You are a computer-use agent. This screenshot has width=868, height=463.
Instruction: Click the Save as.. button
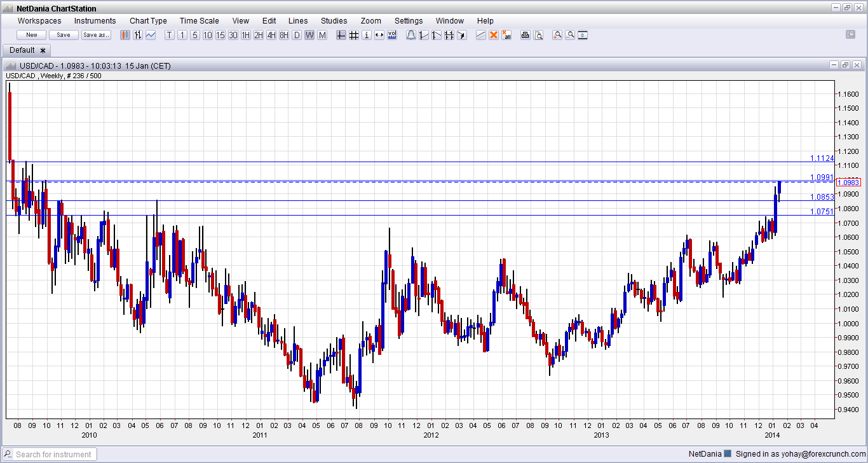point(96,35)
